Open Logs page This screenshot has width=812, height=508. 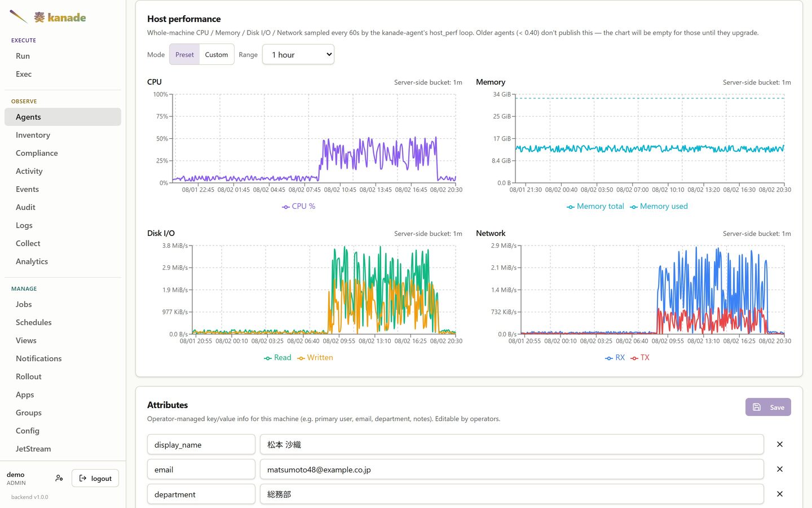click(63, 225)
